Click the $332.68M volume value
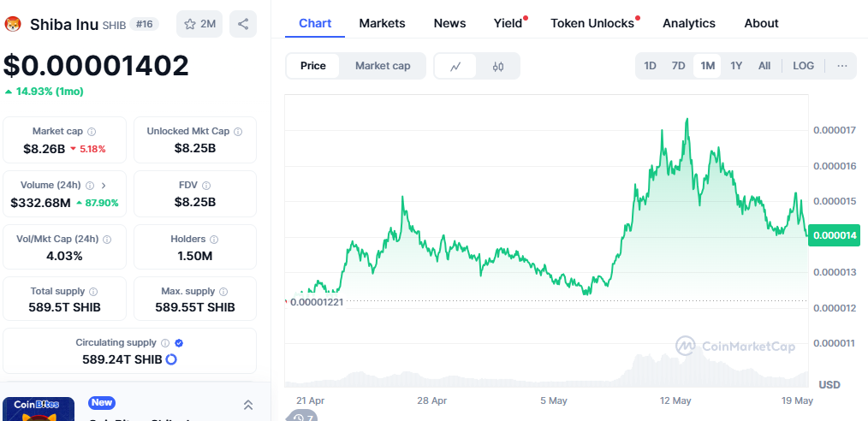The height and width of the screenshot is (421, 868). coord(40,203)
